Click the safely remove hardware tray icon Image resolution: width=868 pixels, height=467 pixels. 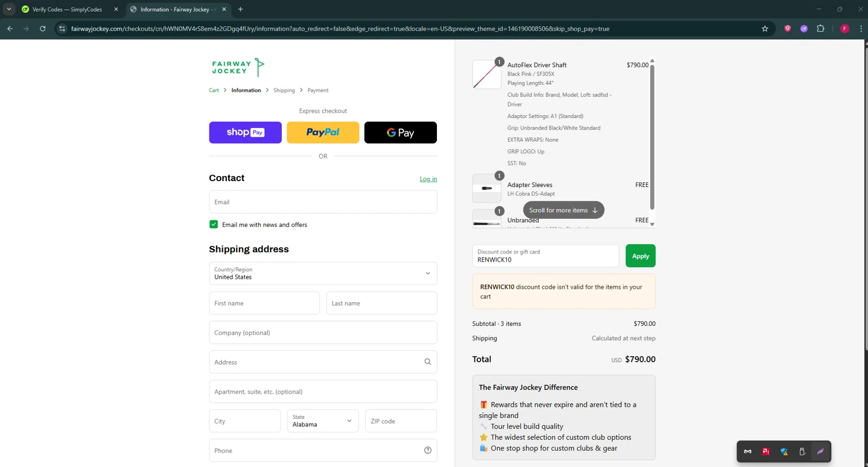click(802, 451)
